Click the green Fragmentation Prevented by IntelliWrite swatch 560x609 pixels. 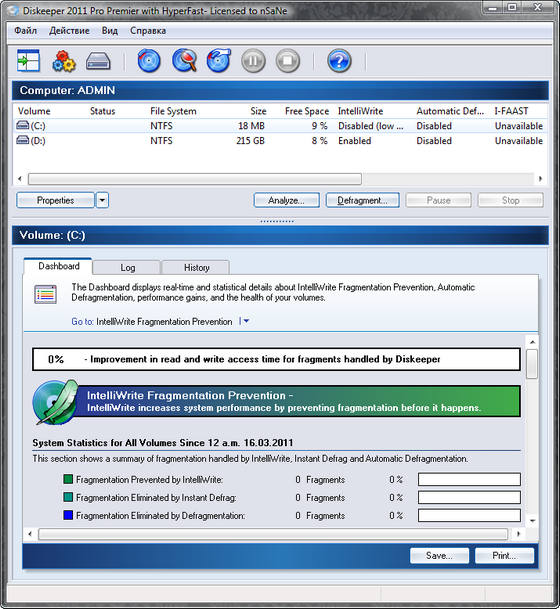coord(68,479)
